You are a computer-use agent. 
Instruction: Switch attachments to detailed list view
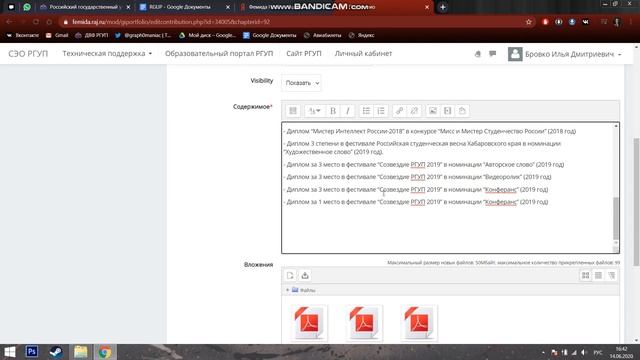(x=598, y=276)
